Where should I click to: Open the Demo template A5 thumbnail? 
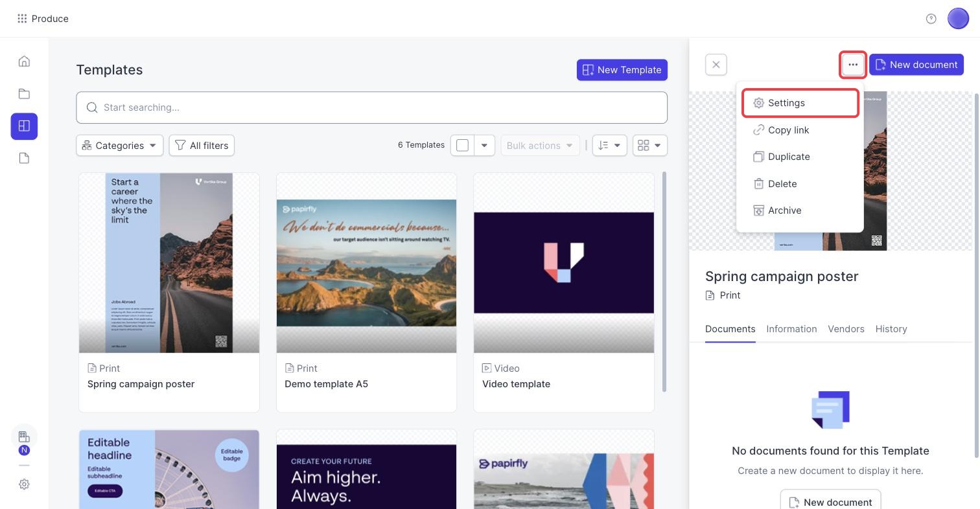[x=366, y=263]
